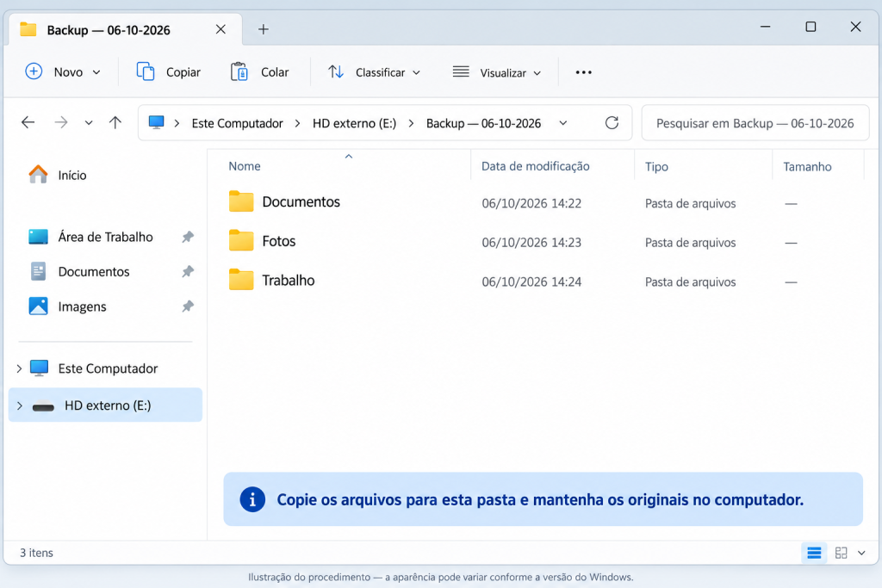Expand the Este Computador tree node
Viewport: 882px width, 588px height.
click(19, 368)
